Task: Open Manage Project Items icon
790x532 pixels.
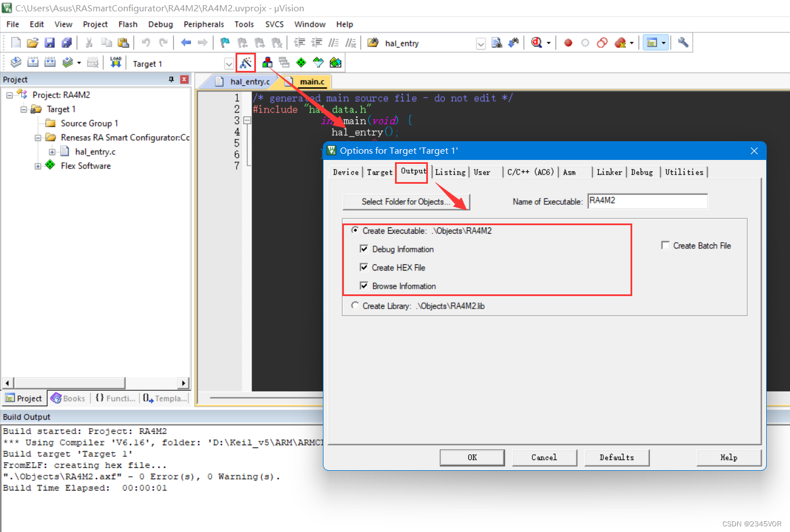Action: pyautogui.click(x=267, y=62)
